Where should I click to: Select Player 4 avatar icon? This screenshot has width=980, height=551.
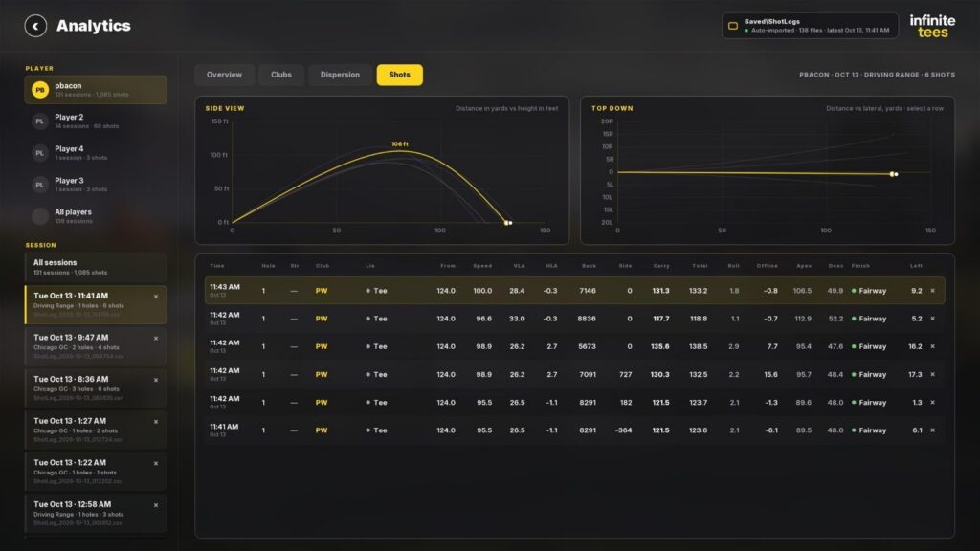point(40,153)
